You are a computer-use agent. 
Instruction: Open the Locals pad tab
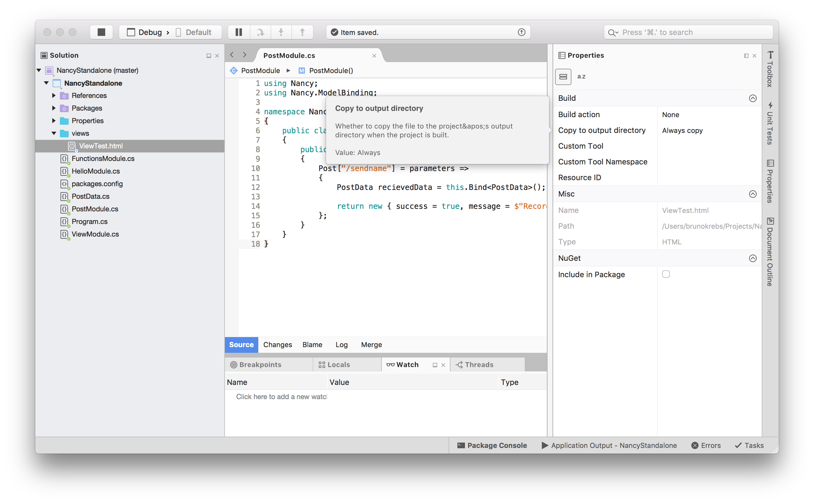coord(347,365)
